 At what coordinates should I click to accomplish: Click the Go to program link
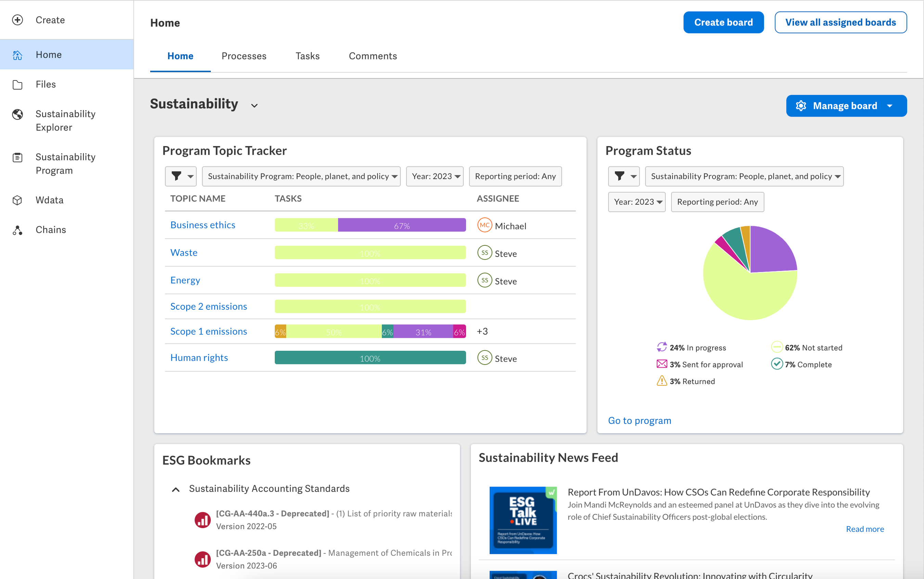pos(640,421)
